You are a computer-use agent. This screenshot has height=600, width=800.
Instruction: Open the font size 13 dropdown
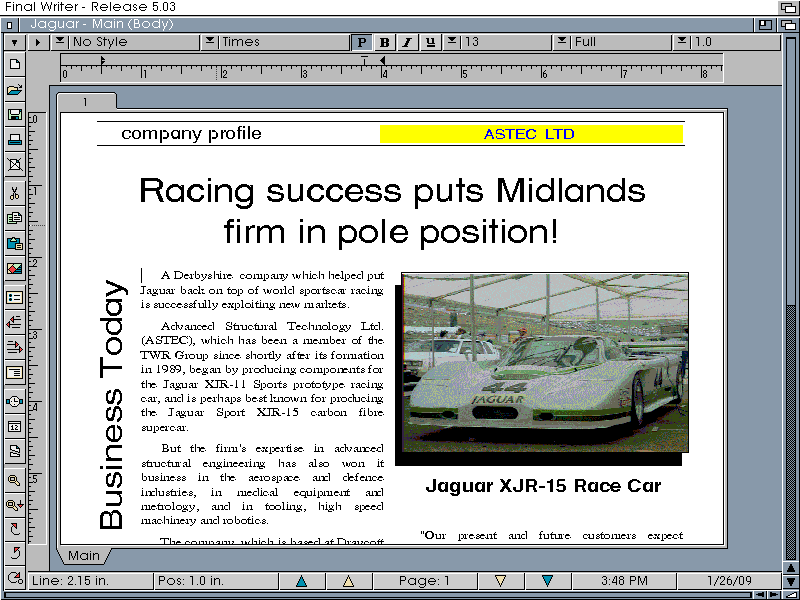pyautogui.click(x=497, y=42)
